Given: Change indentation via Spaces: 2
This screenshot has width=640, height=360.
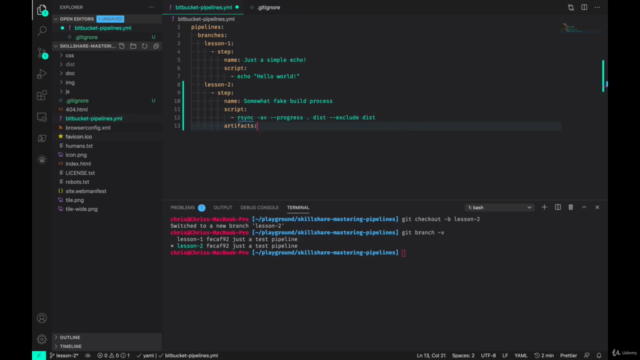Looking at the screenshot, I should click(x=463, y=356).
